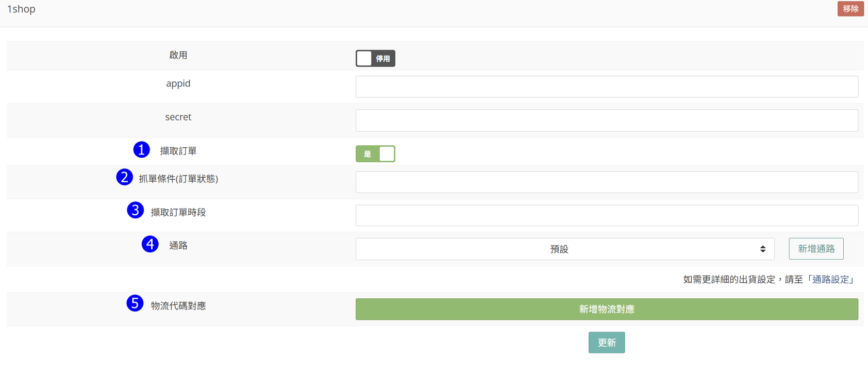Click the 新增通路 button
This screenshot has width=868, height=376.
[x=816, y=249]
